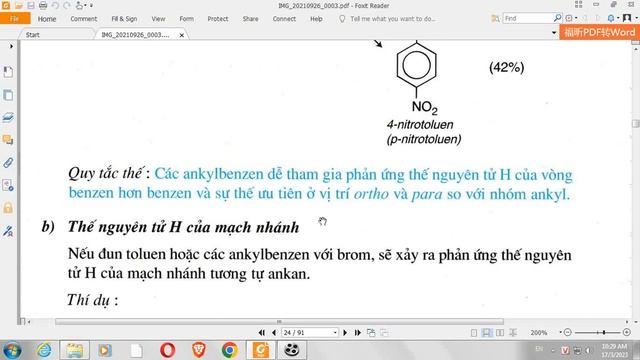Save document with the floppy disk icon
640x360 pixels.
[31, 5]
